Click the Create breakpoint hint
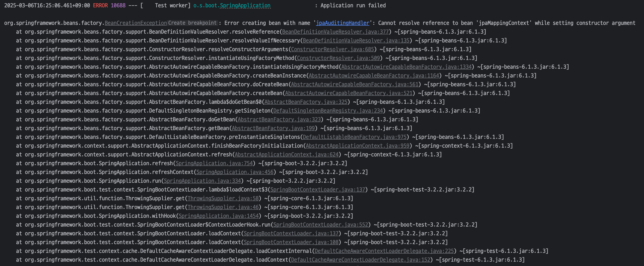 tap(192, 23)
